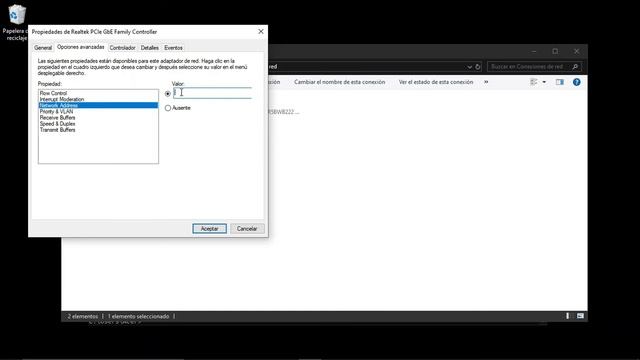Switch to the Opciones avanzadas tab

(x=80, y=47)
